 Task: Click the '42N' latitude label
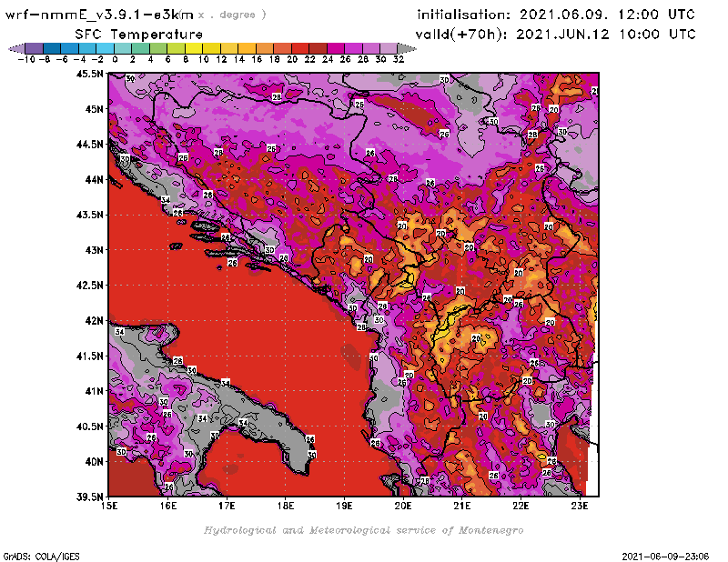coord(94,321)
